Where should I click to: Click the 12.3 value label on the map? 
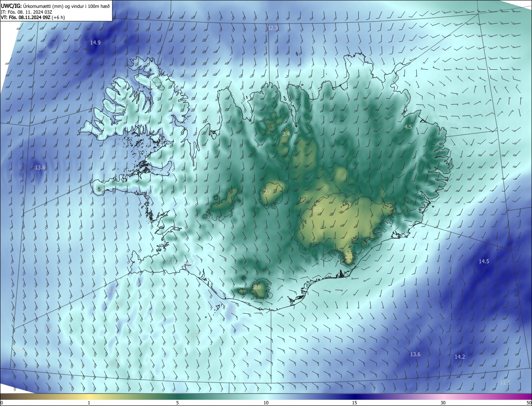(272, 28)
